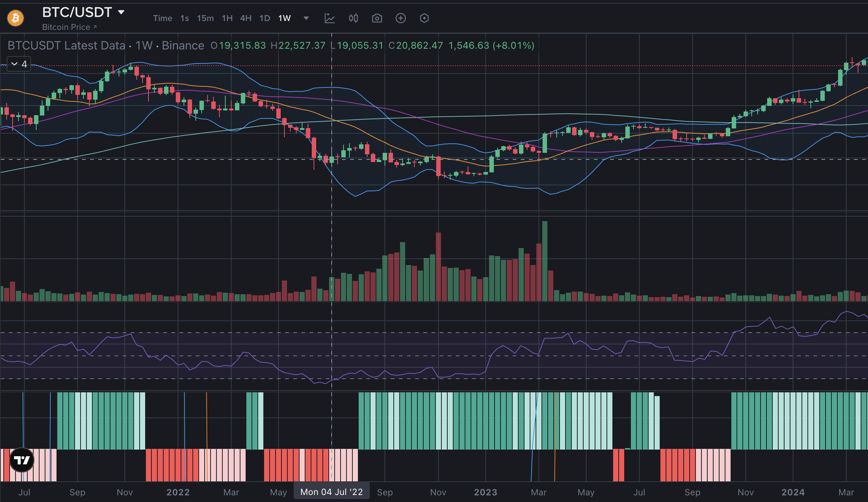The width and height of the screenshot is (868, 502).
Task: Click the 2024 label on time axis
Action: coord(793,492)
